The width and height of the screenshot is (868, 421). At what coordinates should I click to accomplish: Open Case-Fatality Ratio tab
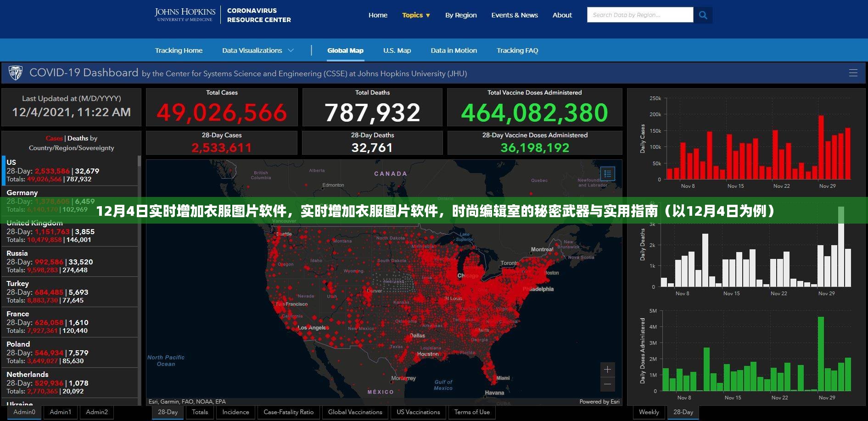[x=289, y=412]
